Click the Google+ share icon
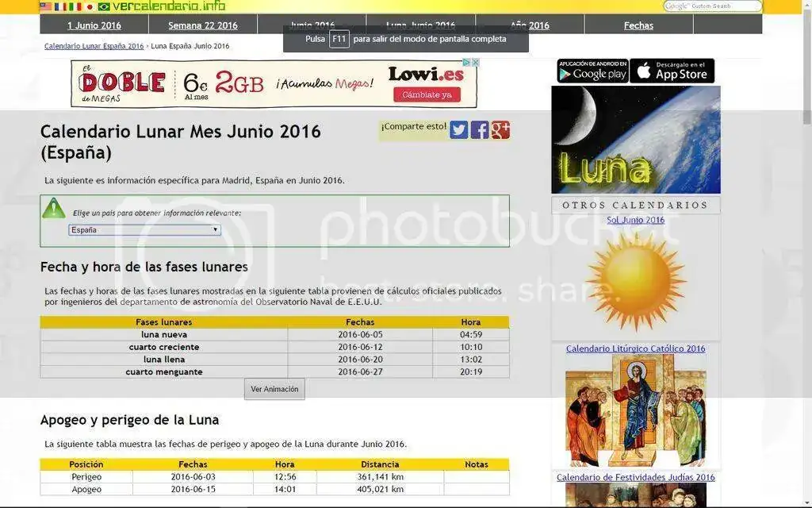Screen dimensions: 812x508 (500, 130)
